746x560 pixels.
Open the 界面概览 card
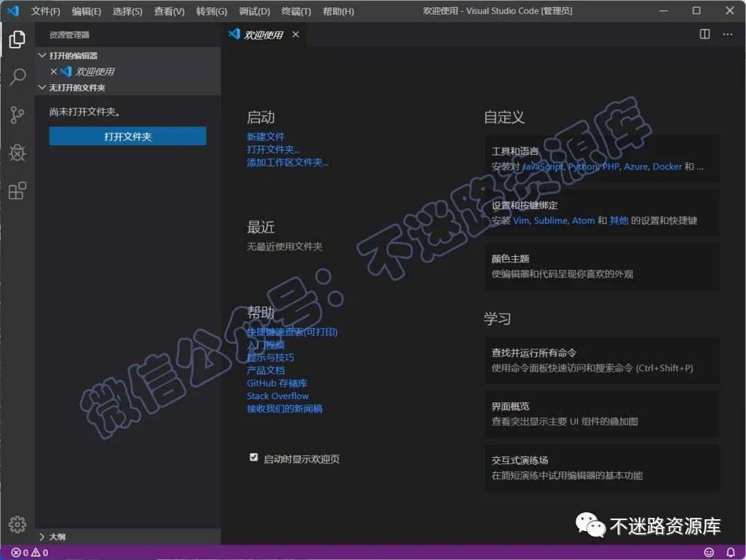602,414
